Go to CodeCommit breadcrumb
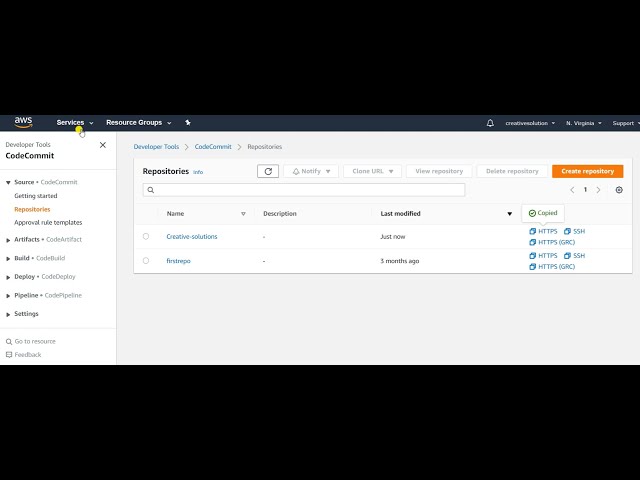The height and width of the screenshot is (480, 640). tap(213, 147)
